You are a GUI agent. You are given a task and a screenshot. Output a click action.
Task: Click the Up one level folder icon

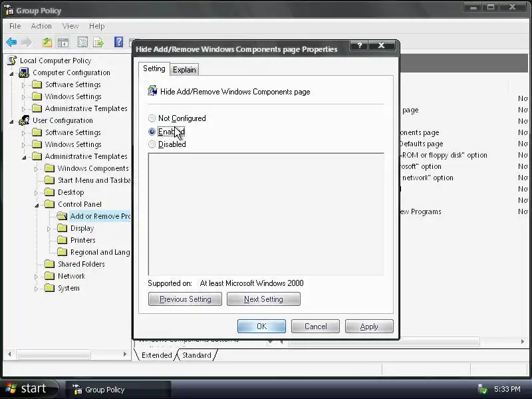pos(47,43)
